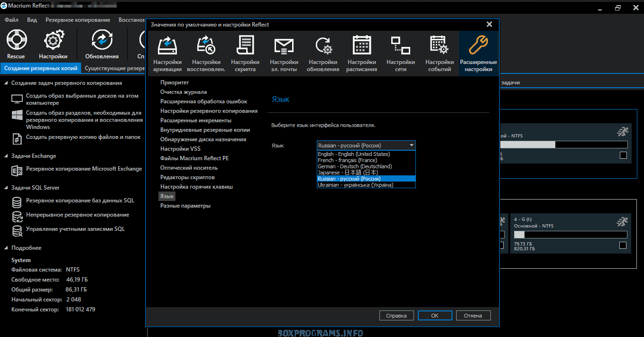The height and width of the screenshot is (337, 644).
Task: Open Настройки восстановлен. settings page
Action: tap(206, 54)
